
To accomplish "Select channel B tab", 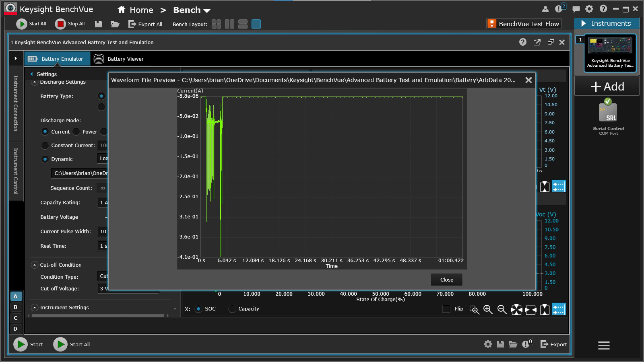I will pyautogui.click(x=16, y=307).
